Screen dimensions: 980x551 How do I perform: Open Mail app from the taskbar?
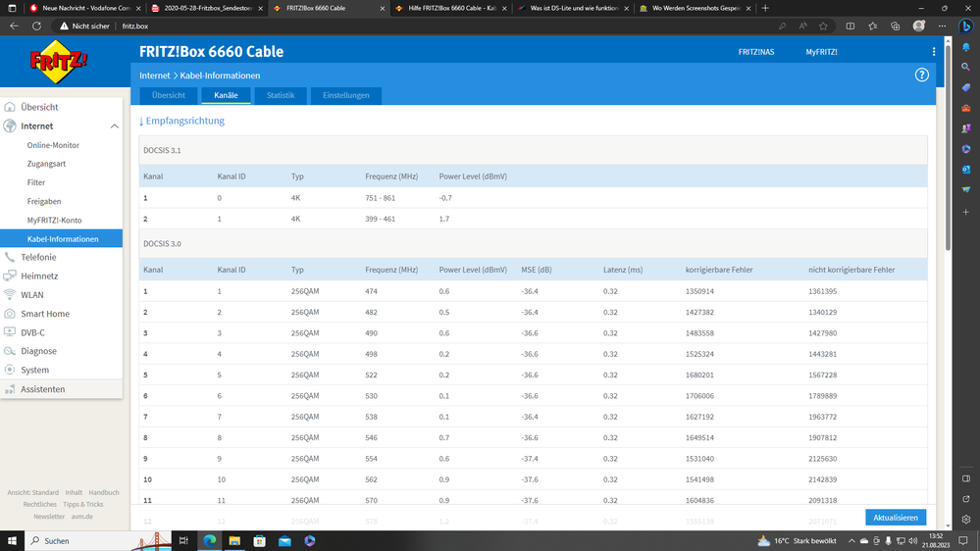tap(284, 541)
